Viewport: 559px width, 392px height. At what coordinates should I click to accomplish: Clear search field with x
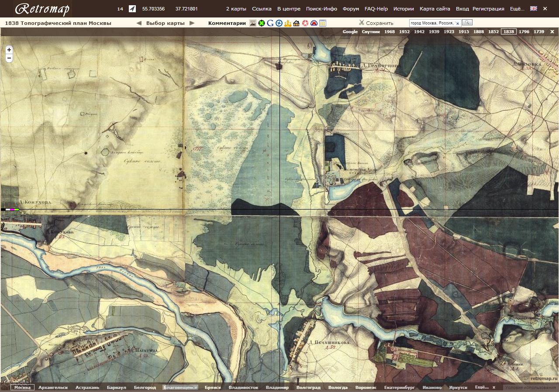[x=457, y=23]
